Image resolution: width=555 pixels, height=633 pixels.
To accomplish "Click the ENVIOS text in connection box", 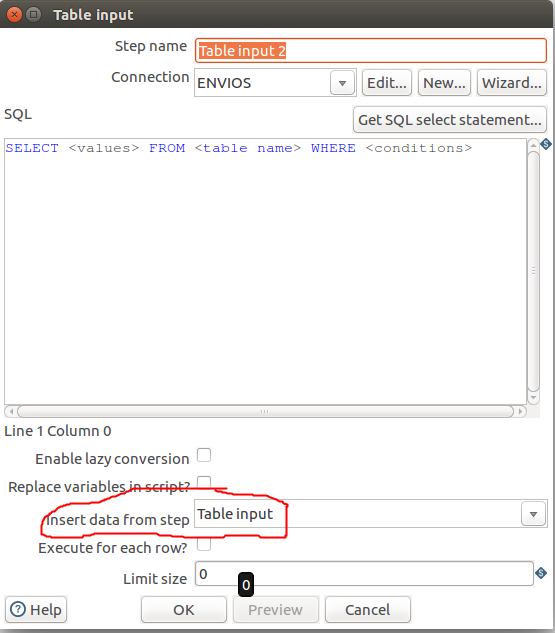I will point(224,83).
